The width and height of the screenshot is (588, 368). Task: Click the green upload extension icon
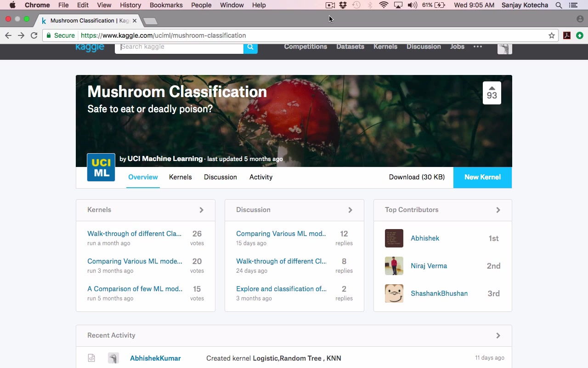pos(580,35)
